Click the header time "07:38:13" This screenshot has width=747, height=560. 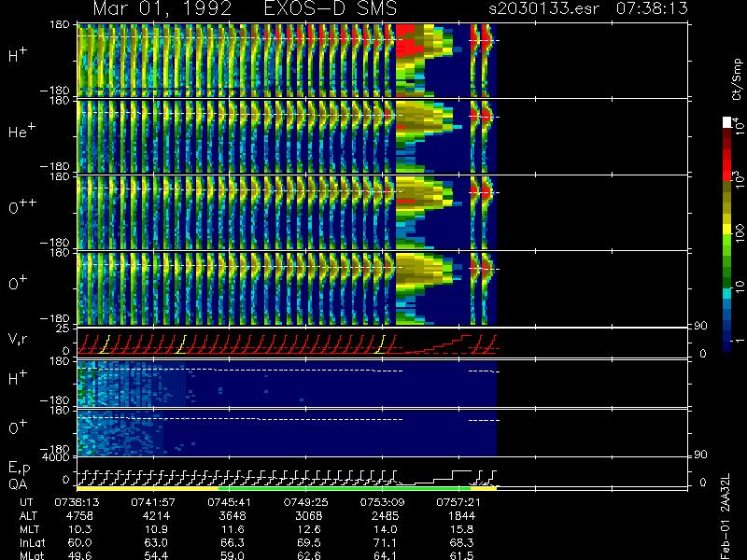coord(652,8)
